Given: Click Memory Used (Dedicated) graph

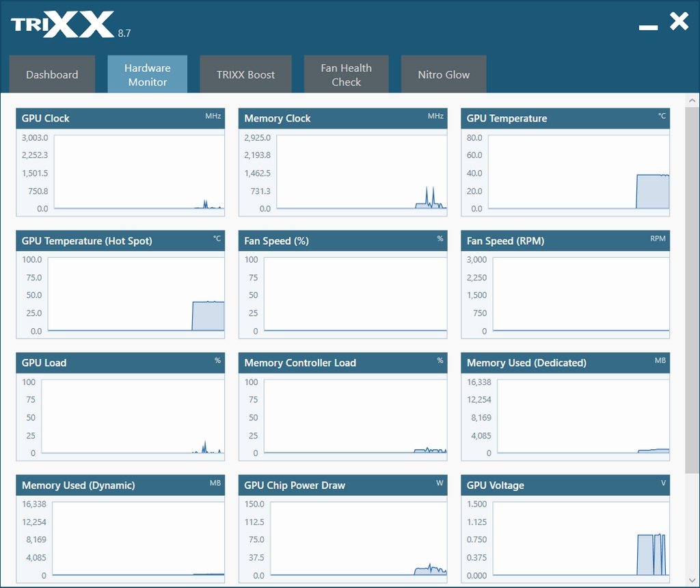Looking at the screenshot, I should (x=583, y=416).
